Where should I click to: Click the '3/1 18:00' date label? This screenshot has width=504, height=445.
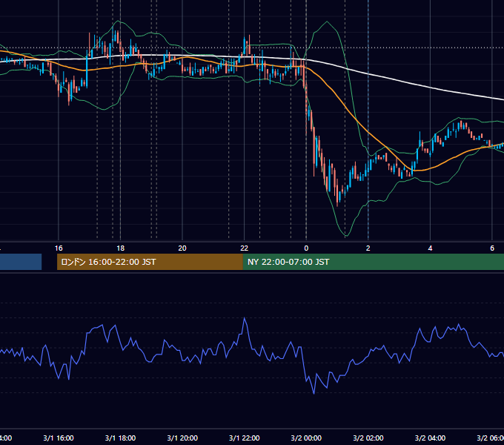(120, 438)
